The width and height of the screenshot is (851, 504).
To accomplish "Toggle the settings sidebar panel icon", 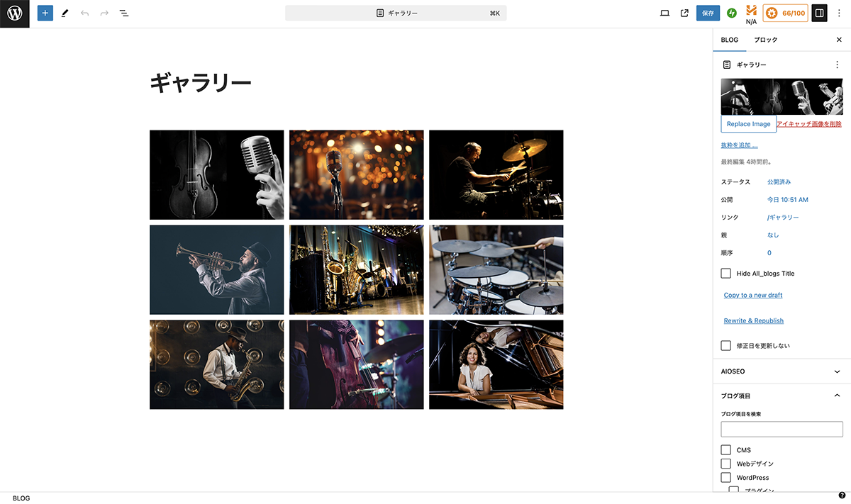I will 819,13.
